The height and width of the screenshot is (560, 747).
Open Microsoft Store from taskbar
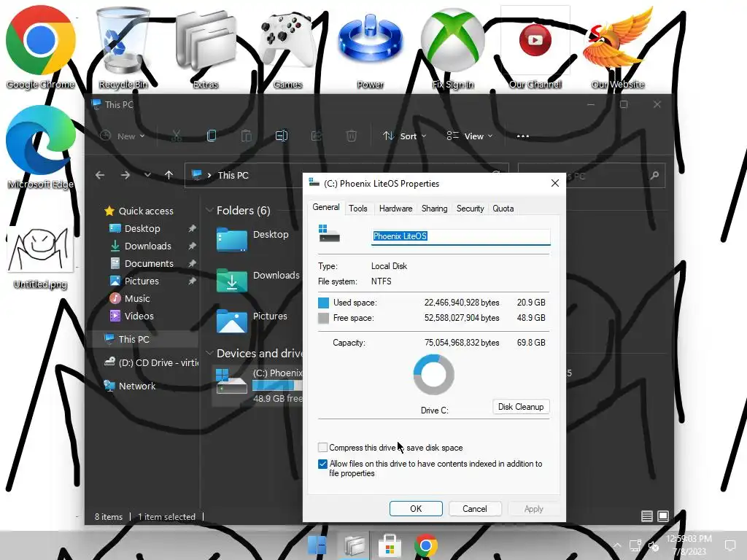(390, 545)
